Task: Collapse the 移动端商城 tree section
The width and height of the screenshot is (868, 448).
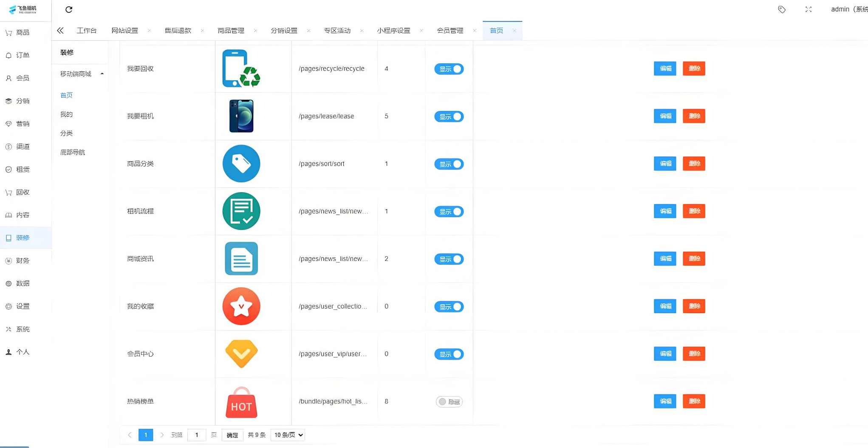Action: tap(102, 73)
